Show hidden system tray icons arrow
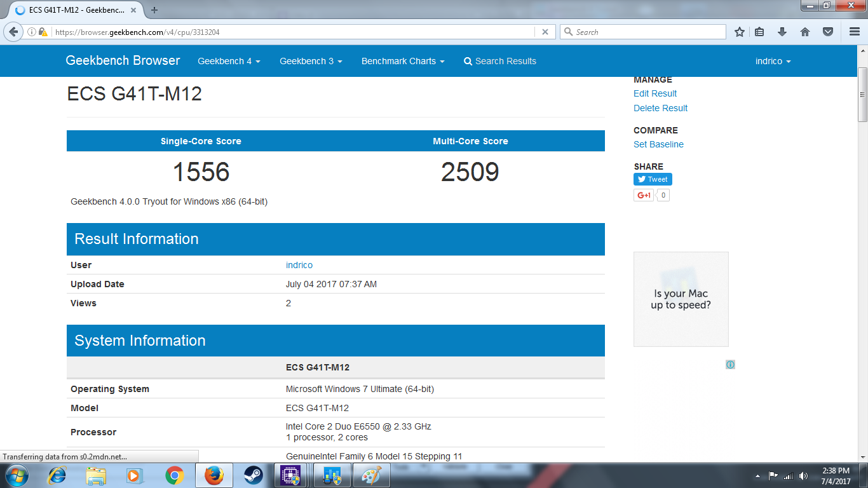The image size is (868, 488). pos(757,475)
